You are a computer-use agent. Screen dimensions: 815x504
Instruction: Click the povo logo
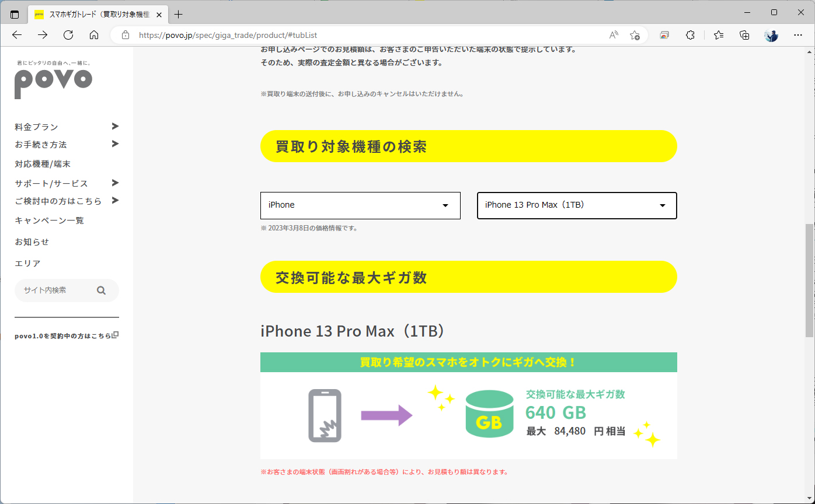53,83
